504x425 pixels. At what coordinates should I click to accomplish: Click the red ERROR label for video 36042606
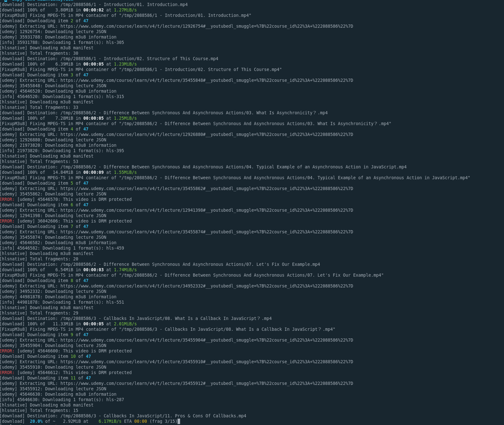[7, 221]
